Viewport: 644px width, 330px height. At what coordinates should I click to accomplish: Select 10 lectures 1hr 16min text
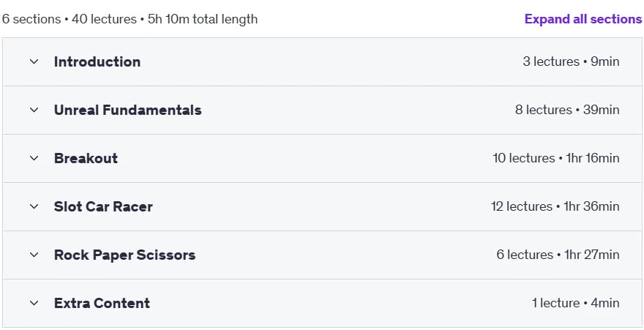click(x=556, y=158)
